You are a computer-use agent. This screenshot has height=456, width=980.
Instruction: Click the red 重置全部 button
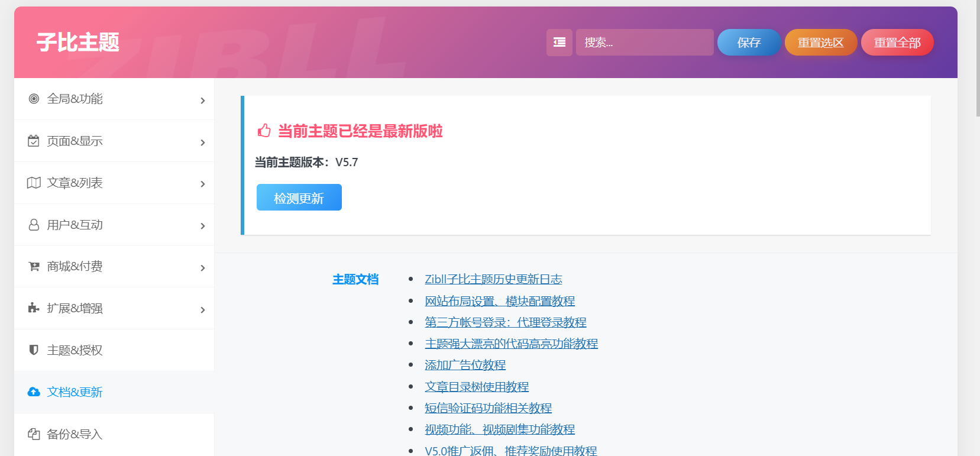point(897,43)
